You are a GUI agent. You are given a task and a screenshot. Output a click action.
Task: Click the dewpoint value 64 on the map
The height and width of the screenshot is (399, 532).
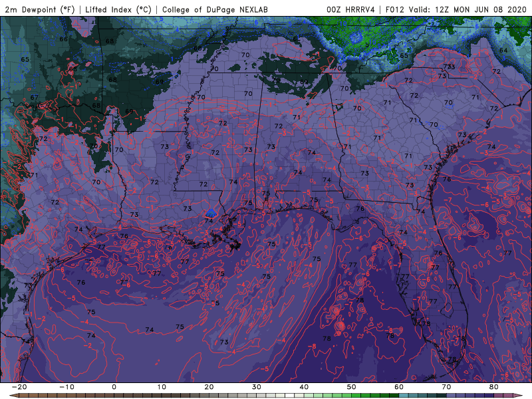(503, 51)
